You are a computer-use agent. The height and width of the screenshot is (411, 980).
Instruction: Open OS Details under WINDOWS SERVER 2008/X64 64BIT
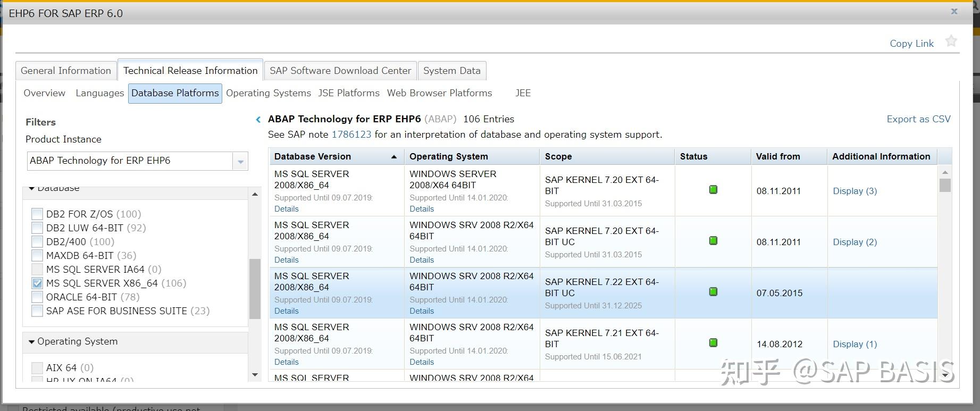tap(422, 209)
